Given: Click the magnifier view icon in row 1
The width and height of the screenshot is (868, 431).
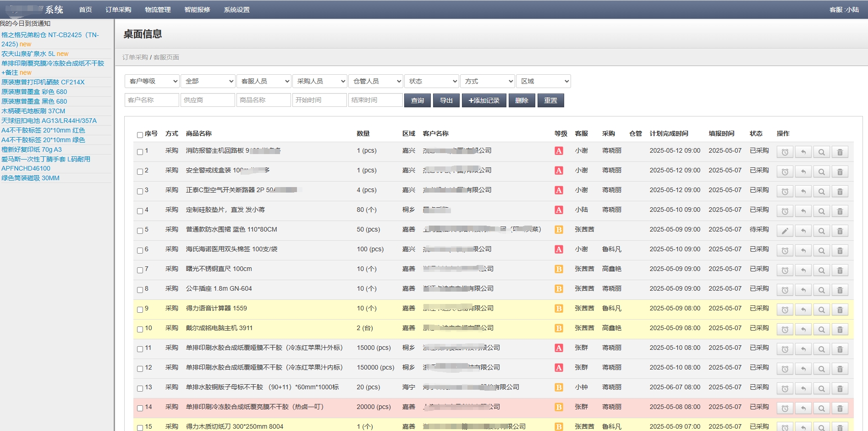Looking at the screenshot, I should [x=821, y=152].
